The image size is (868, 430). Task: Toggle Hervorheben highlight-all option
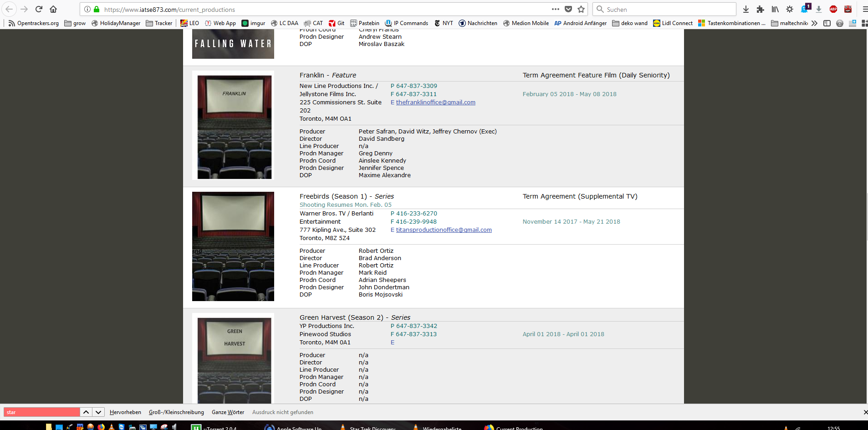click(x=125, y=412)
